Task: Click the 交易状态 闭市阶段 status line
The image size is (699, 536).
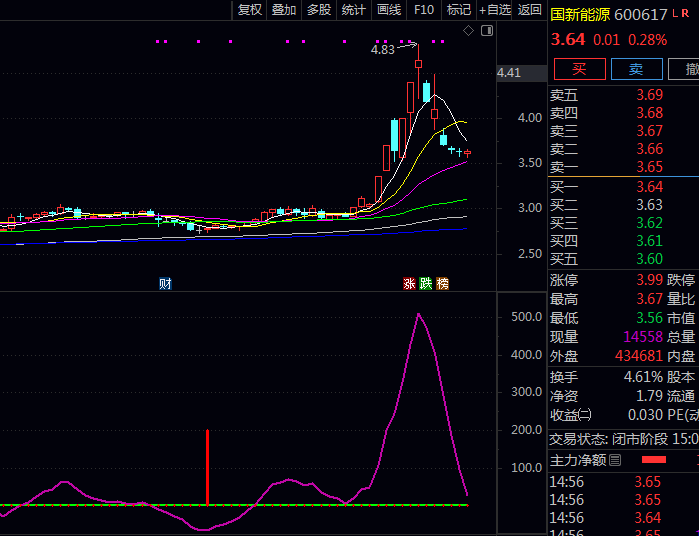Action: (624, 439)
